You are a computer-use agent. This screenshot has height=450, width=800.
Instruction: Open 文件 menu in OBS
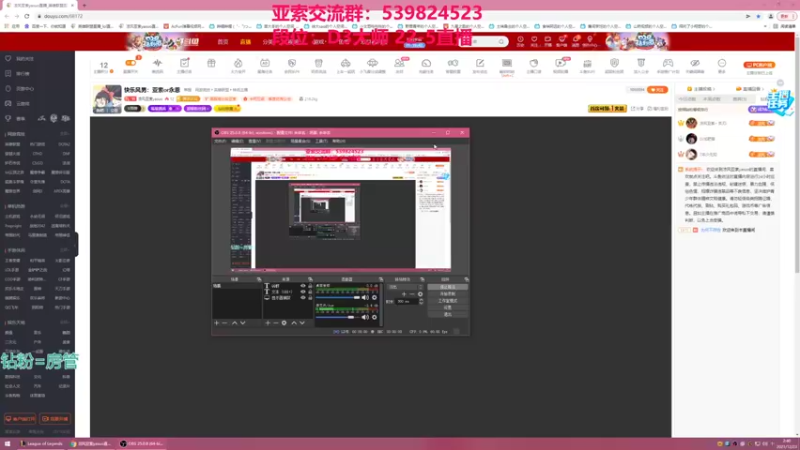point(220,141)
